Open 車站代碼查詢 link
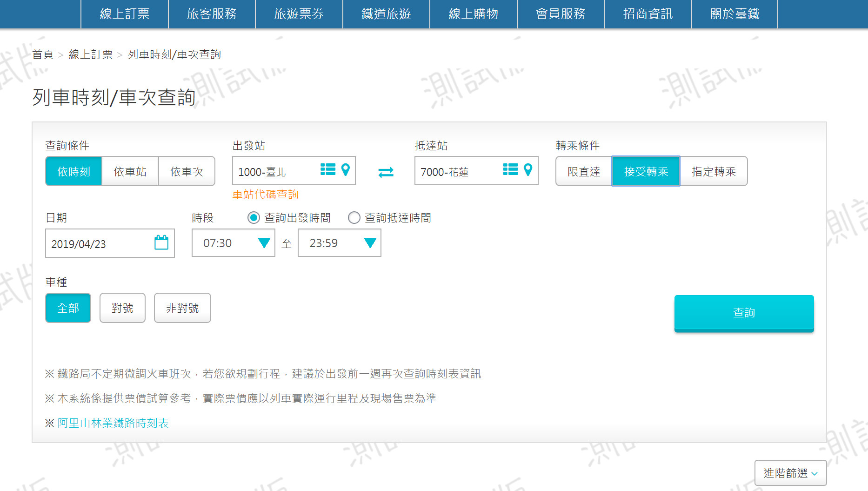 point(265,195)
